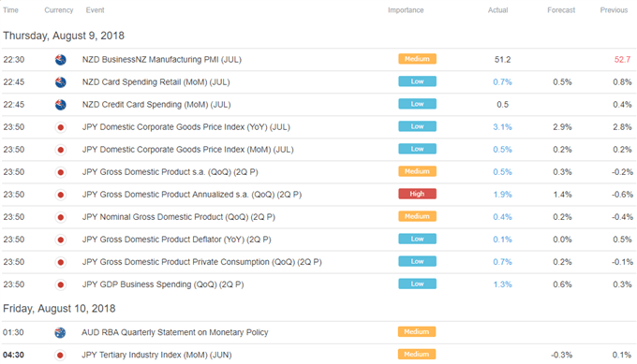
Task: Click the Medium importance badge for NZD Manufacturing PMI
Action: [x=417, y=59]
